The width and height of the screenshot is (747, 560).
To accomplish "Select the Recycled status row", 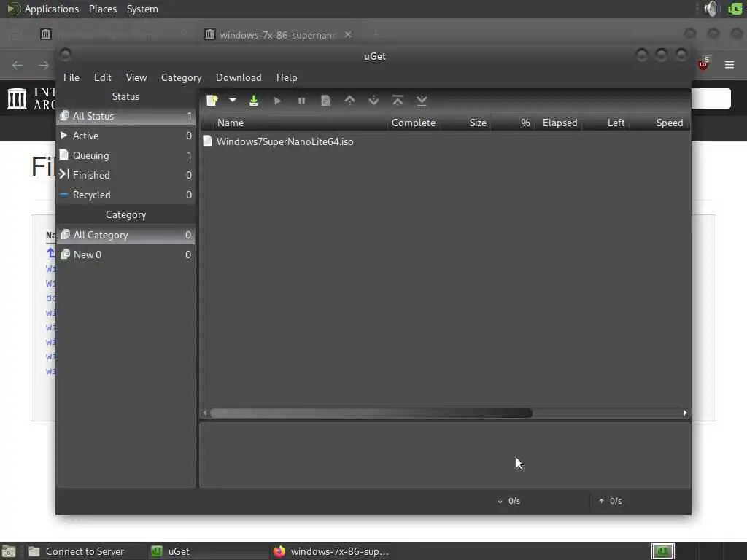I will 125,195.
